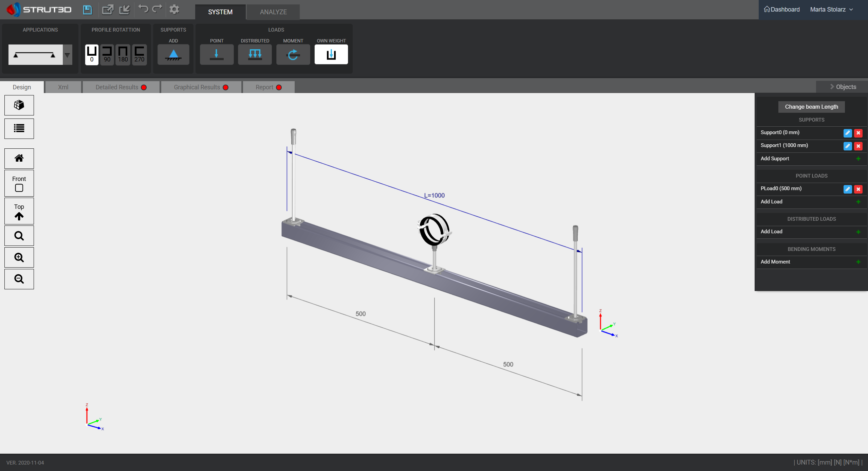The height and width of the screenshot is (471, 868).
Task: Zoom in using the magnifier plus icon
Action: (19, 257)
